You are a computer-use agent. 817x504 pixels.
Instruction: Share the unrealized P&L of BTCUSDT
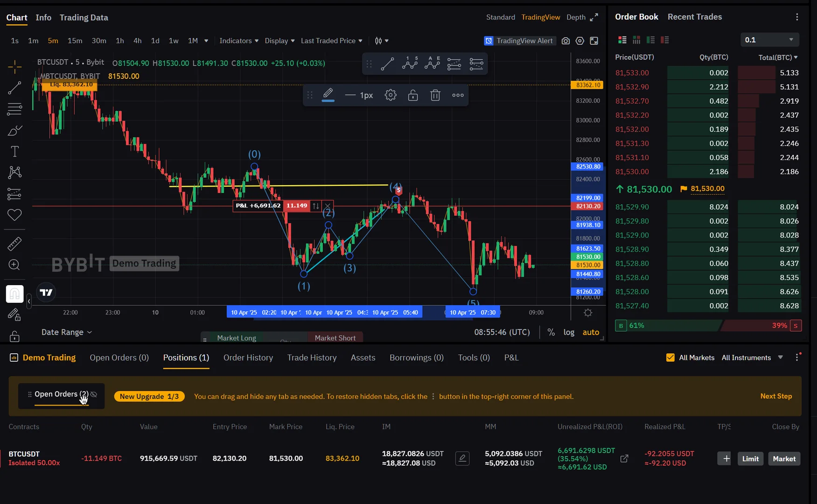point(624,459)
